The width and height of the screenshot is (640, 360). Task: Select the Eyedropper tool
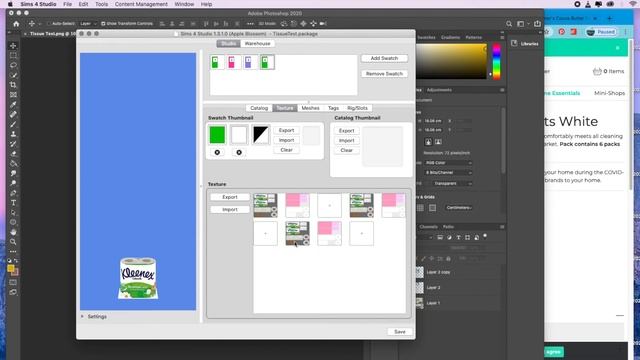tap(13, 104)
